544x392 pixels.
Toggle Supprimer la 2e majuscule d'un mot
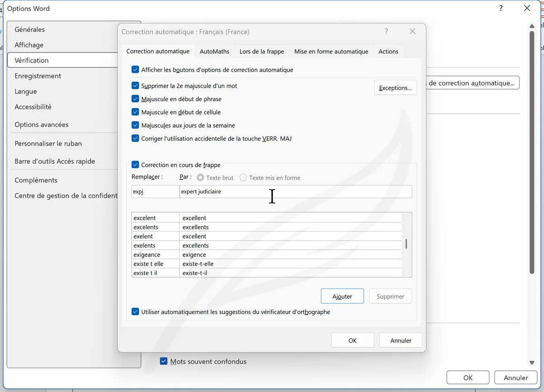pos(135,86)
